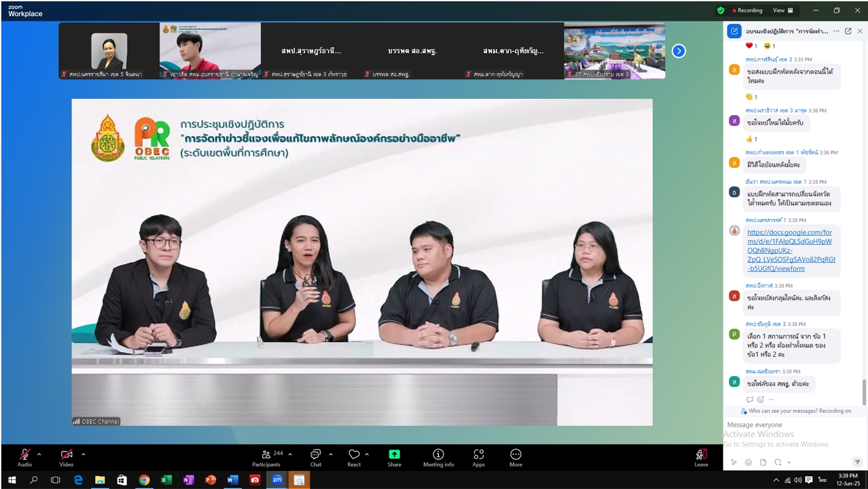Viewport: 868px width, 489px height.
Task: Open Windows taskbar search
Action: (34, 480)
